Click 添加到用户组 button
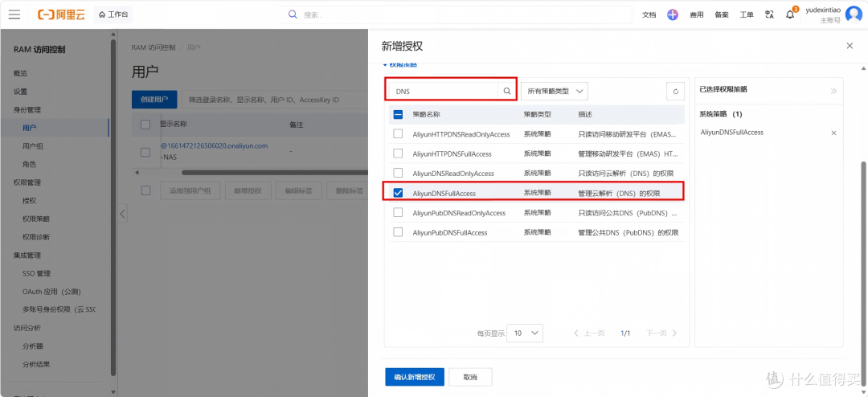868x397 pixels. (190, 190)
